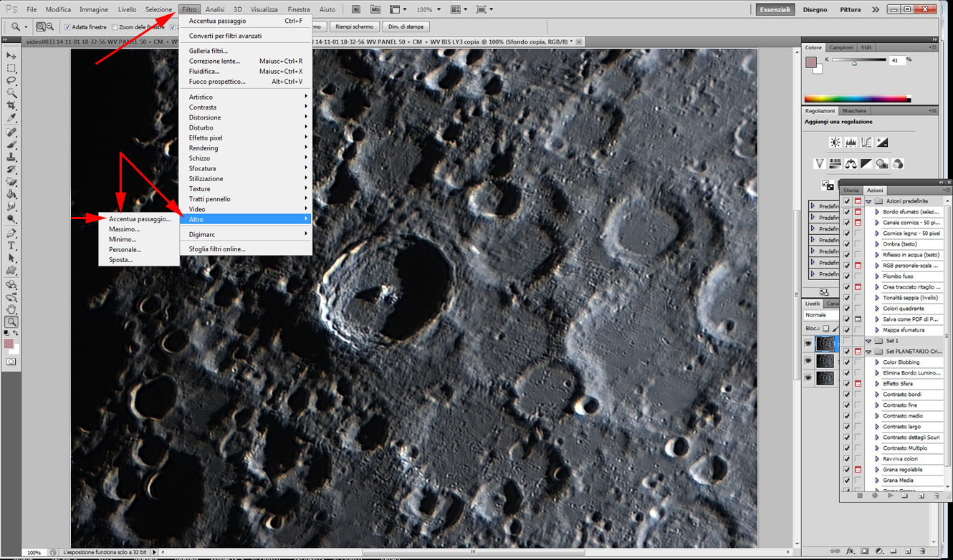Toggle checkmark for Set 1 action set

pyautogui.click(x=847, y=341)
